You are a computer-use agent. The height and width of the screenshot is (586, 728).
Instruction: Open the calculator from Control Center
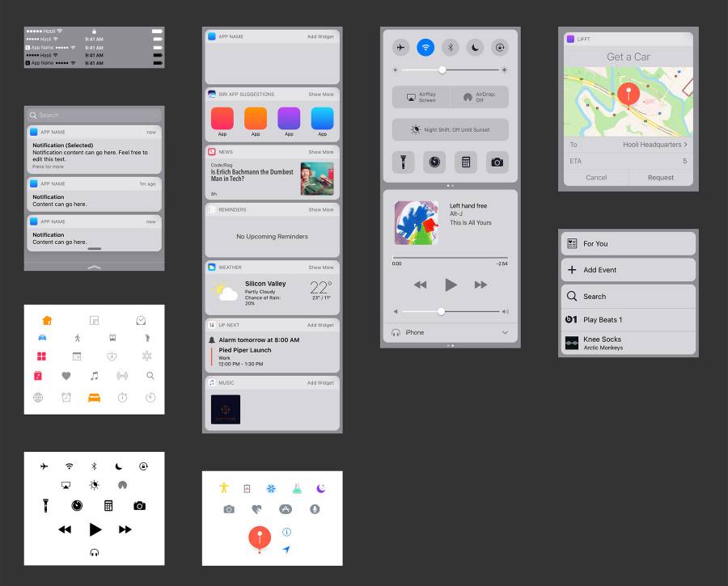click(465, 162)
